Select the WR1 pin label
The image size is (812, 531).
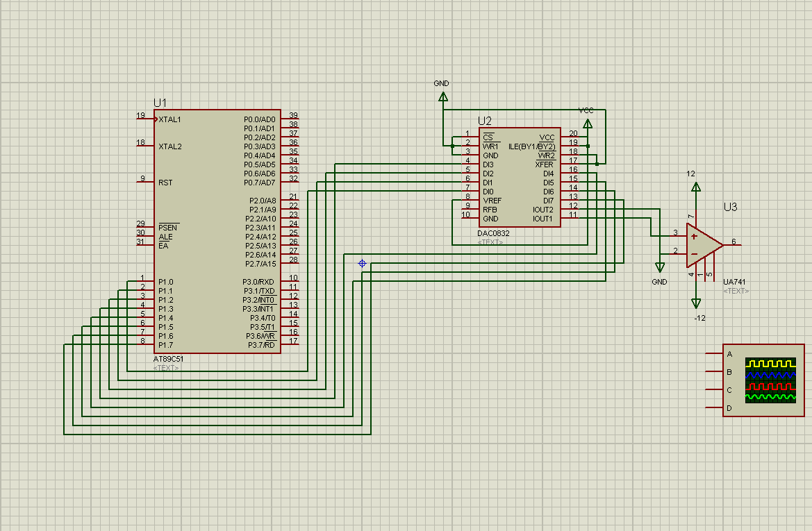[x=490, y=146]
